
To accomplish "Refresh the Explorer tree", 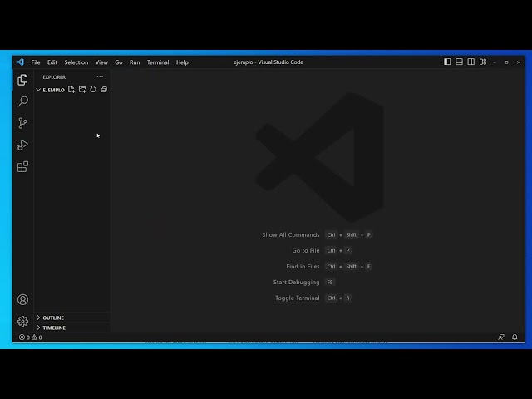I will click(93, 90).
